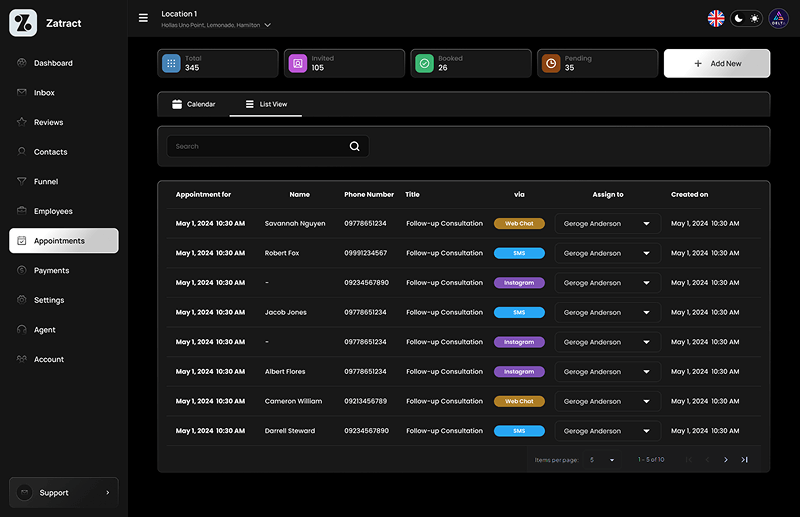Click the Booked checkmark icon
The image size is (800, 517).
[x=424, y=63]
